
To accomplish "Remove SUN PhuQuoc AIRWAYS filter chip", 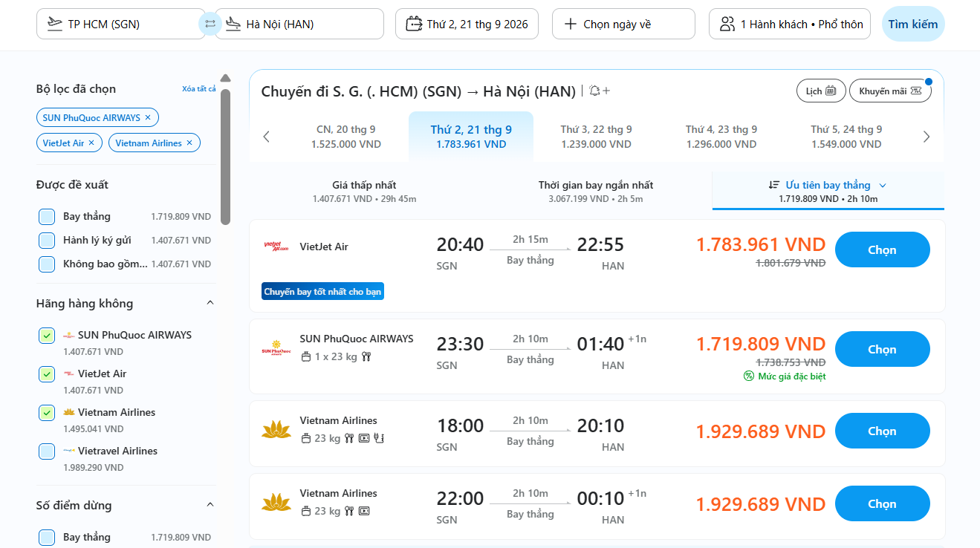I will click(x=148, y=117).
